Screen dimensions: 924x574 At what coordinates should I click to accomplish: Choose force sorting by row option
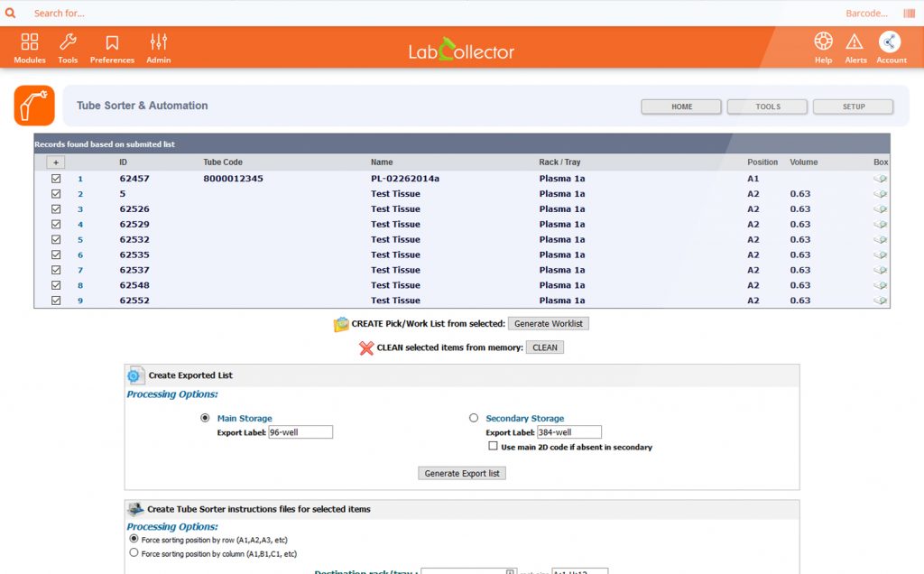(x=134, y=539)
